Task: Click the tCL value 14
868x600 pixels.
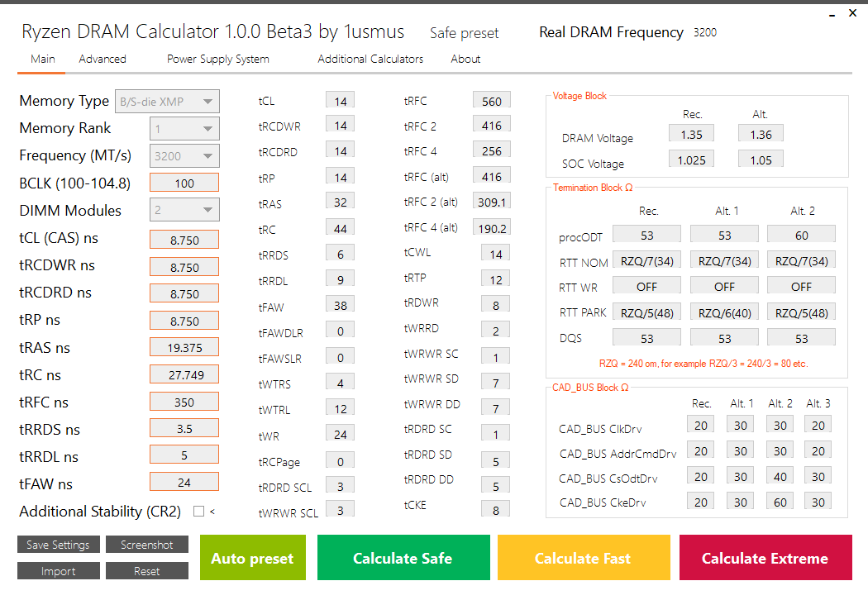Action: click(340, 101)
